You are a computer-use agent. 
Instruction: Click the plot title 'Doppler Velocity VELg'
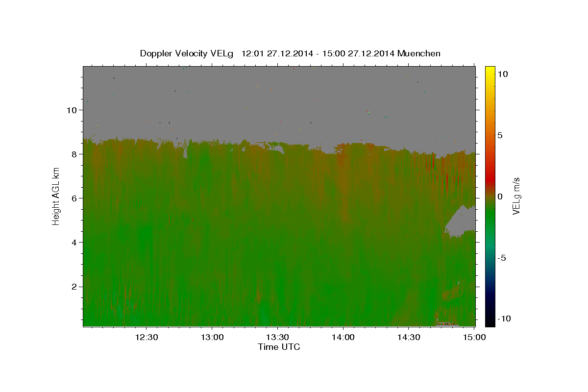(187, 53)
